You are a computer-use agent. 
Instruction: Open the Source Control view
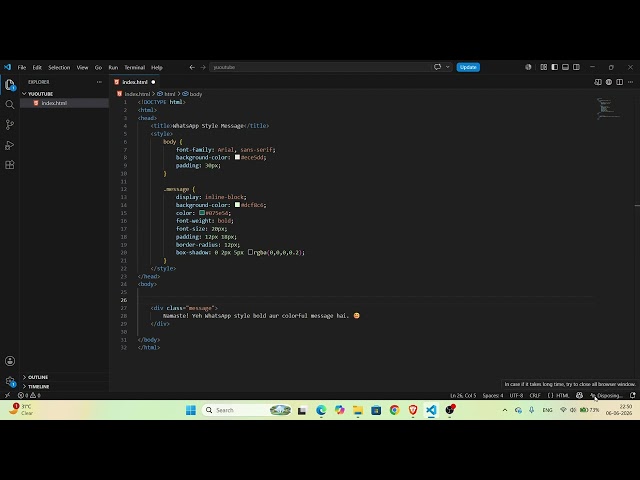click(x=10, y=124)
